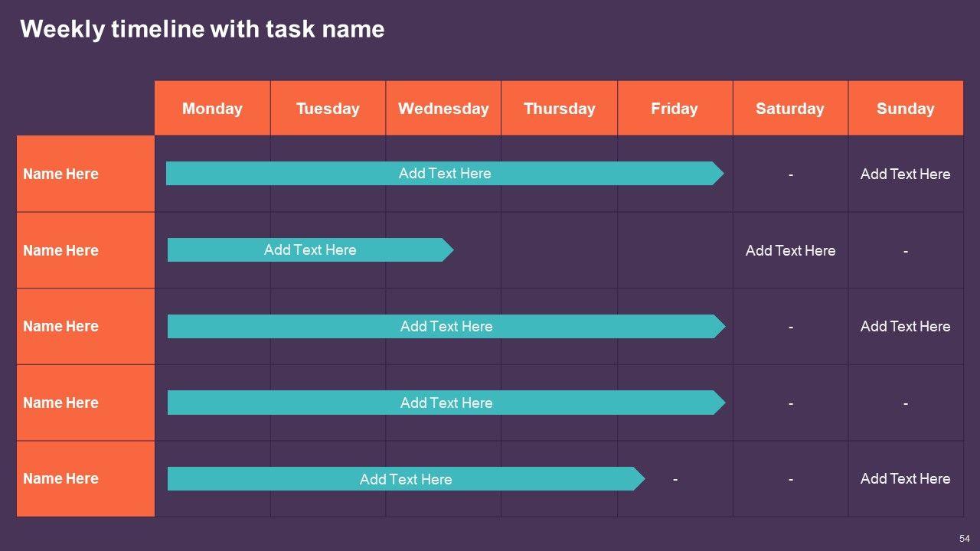This screenshot has width=980, height=551.
Task: Select the Saturday header cell
Action: tap(790, 109)
